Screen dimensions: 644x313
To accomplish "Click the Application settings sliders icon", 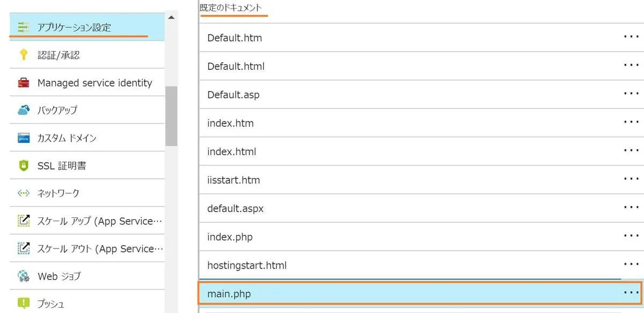I will pos(23,27).
